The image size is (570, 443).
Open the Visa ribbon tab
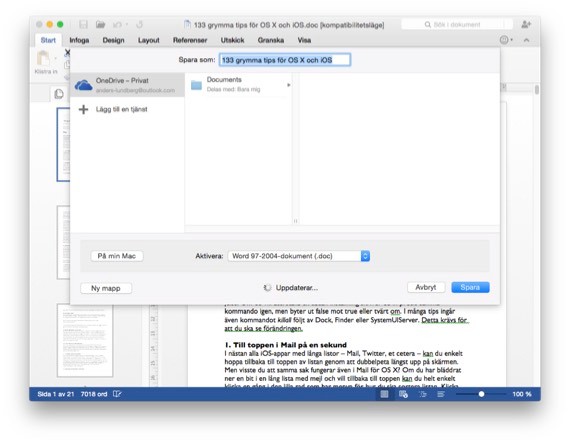pos(304,40)
